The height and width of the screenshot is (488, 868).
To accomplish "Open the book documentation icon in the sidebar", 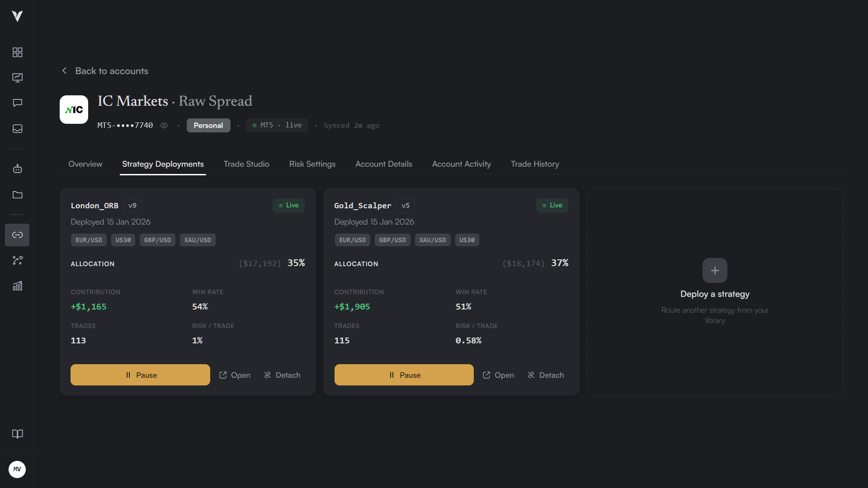I will (x=17, y=434).
